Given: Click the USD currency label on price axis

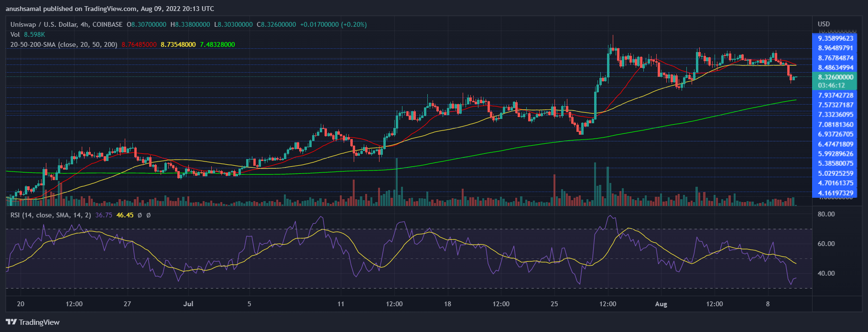Looking at the screenshot, I should tap(824, 24).
